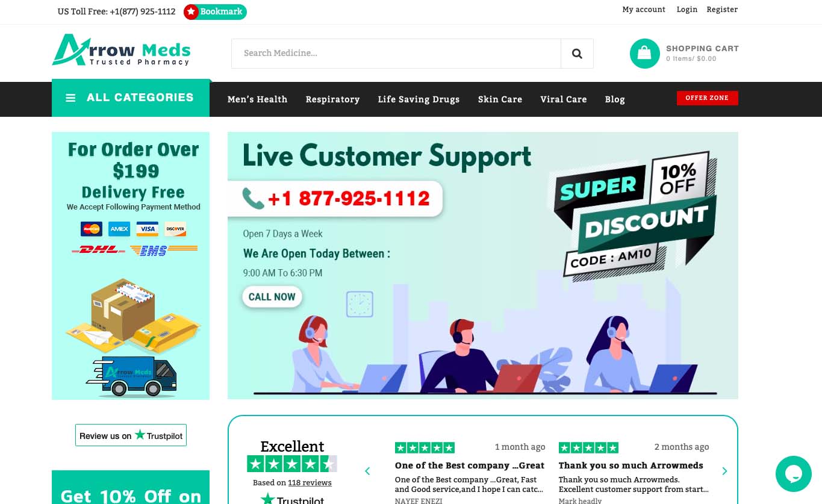Show next review with right chevron

click(724, 471)
